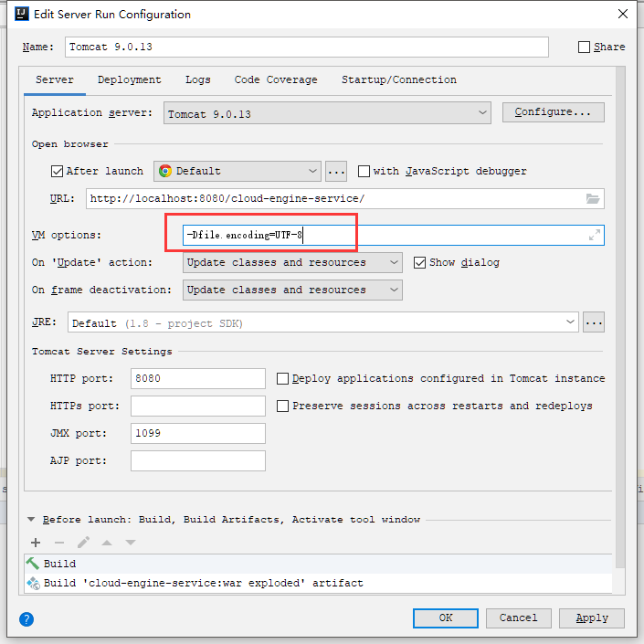
Task: Open the On frame deactivation dropdown
Action: tap(292, 290)
